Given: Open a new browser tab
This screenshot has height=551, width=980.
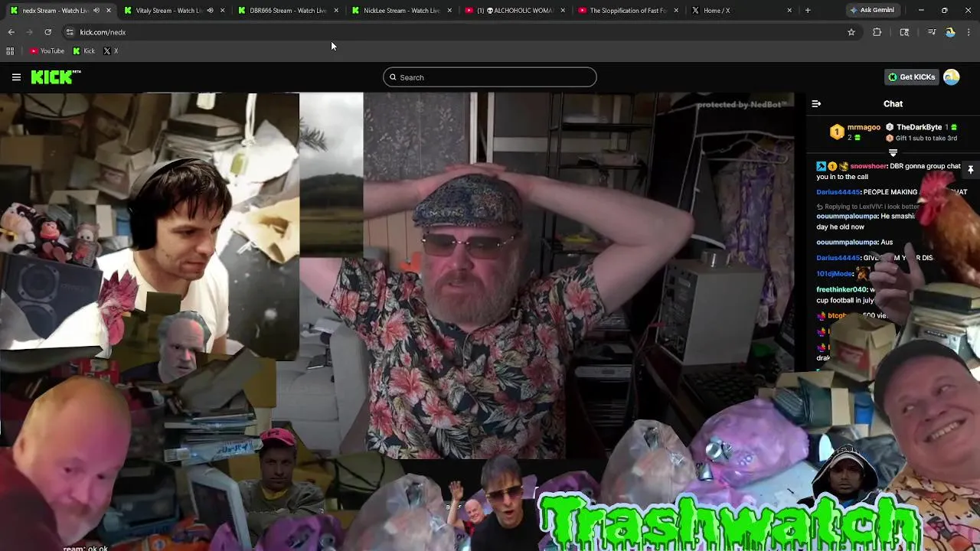Looking at the screenshot, I should [x=808, y=11].
